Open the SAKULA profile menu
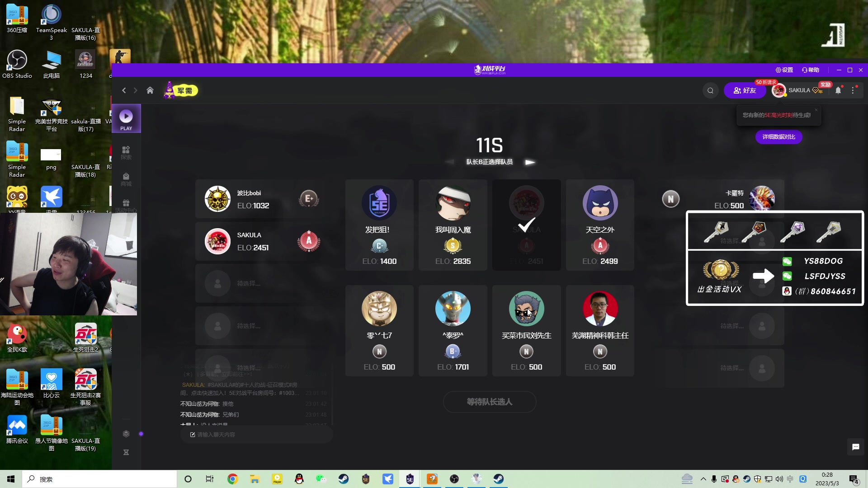Viewport: 868px width, 488px height. [x=798, y=90]
